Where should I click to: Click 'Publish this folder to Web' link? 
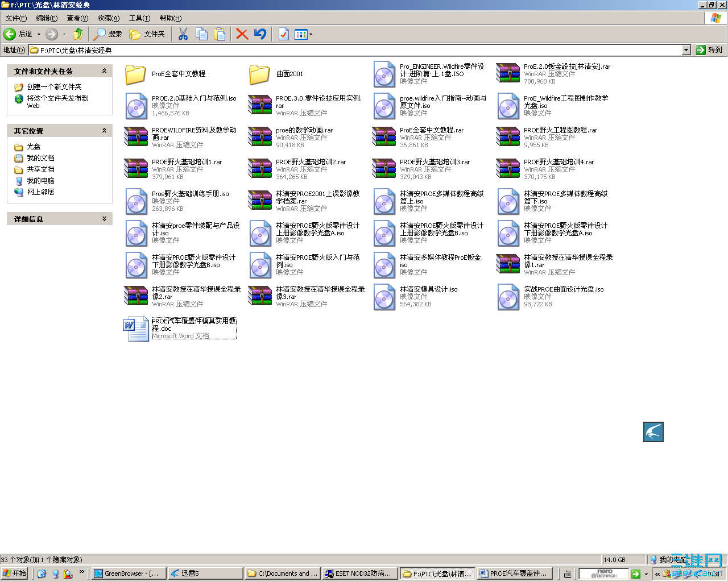click(57, 102)
